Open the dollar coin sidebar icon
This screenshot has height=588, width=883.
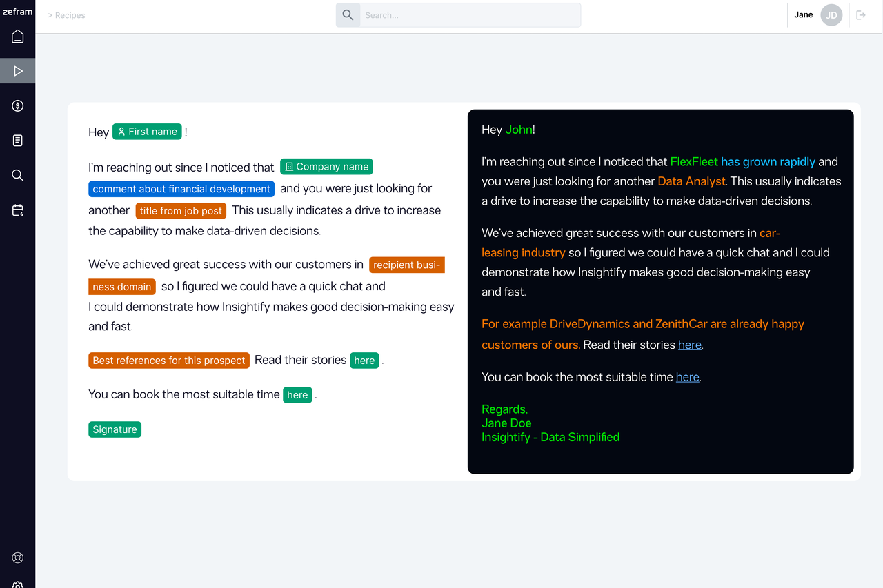click(18, 105)
